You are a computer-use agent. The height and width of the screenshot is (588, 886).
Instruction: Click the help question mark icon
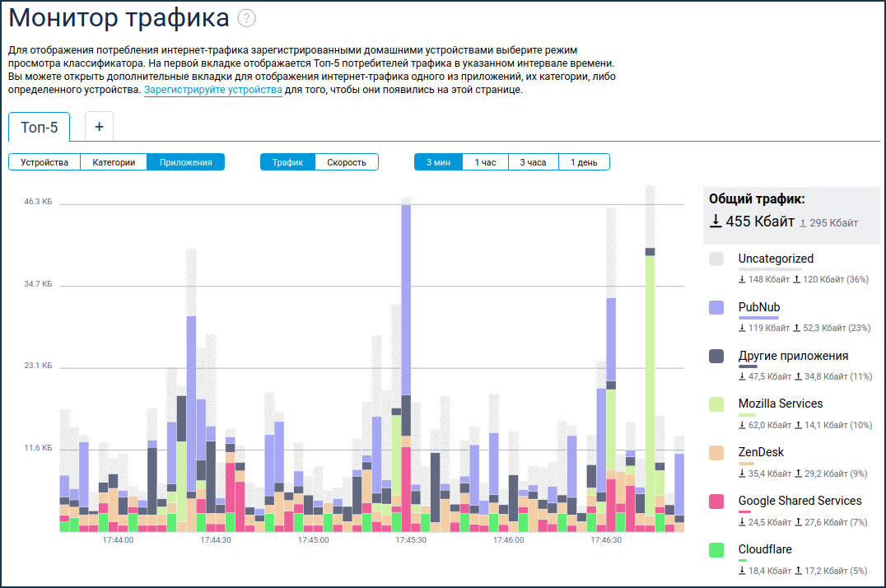[x=246, y=18]
